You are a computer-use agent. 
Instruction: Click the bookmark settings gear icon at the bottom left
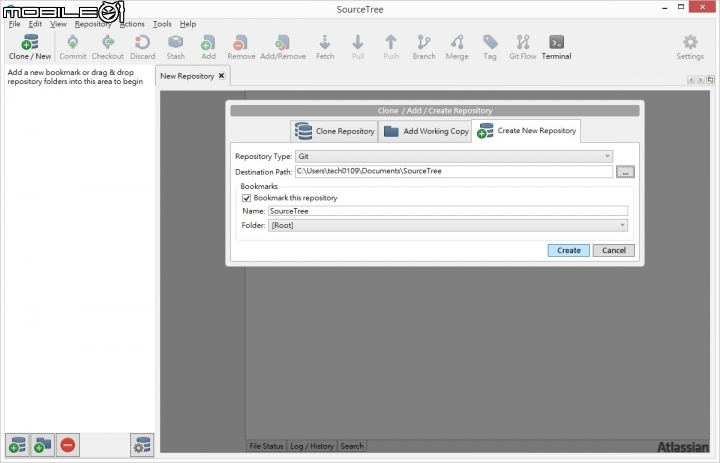(x=142, y=445)
